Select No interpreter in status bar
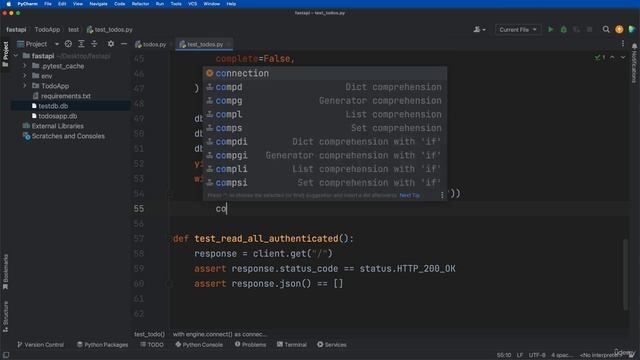 600,355
